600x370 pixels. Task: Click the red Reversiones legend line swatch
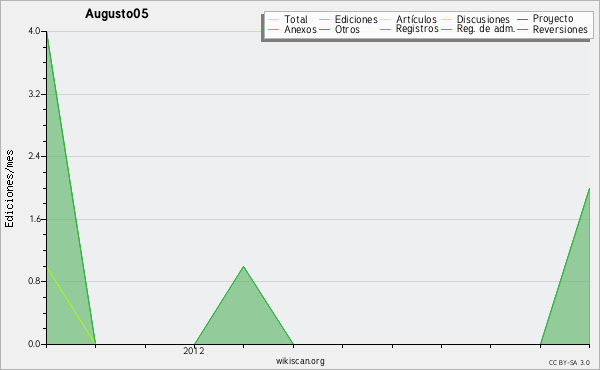pos(522,29)
